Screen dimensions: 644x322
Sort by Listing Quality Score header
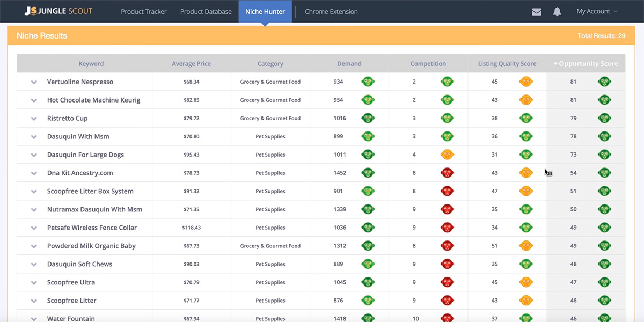(x=507, y=63)
